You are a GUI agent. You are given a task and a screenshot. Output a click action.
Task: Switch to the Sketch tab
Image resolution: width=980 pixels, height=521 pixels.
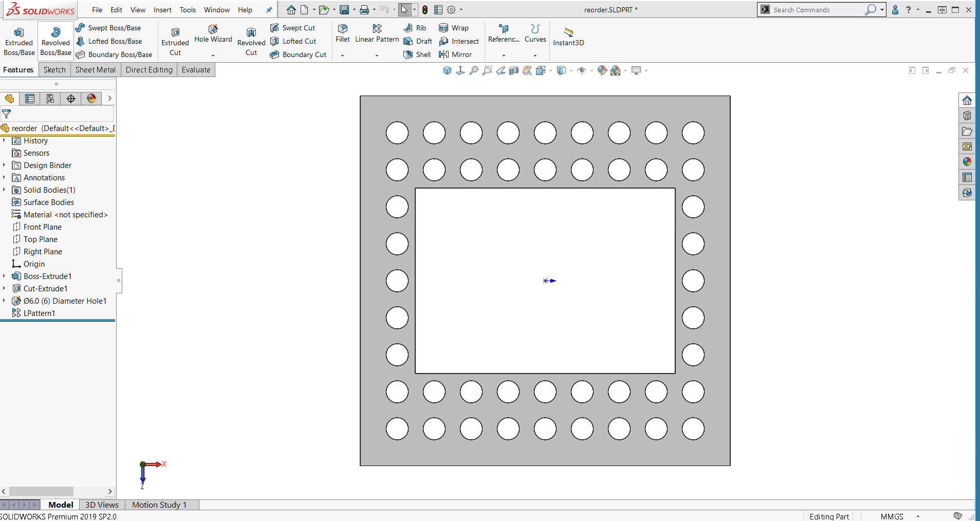pos(54,70)
